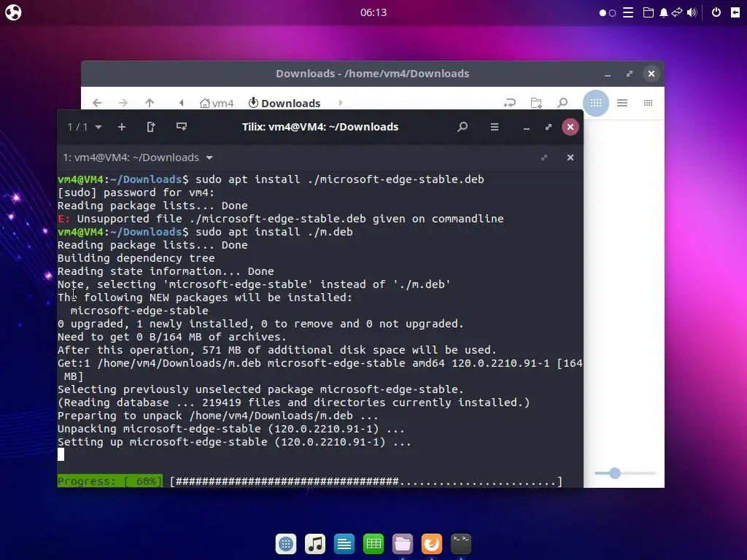Click the Downloads file manager window title
The height and width of the screenshot is (560, 747).
pyautogui.click(x=373, y=74)
